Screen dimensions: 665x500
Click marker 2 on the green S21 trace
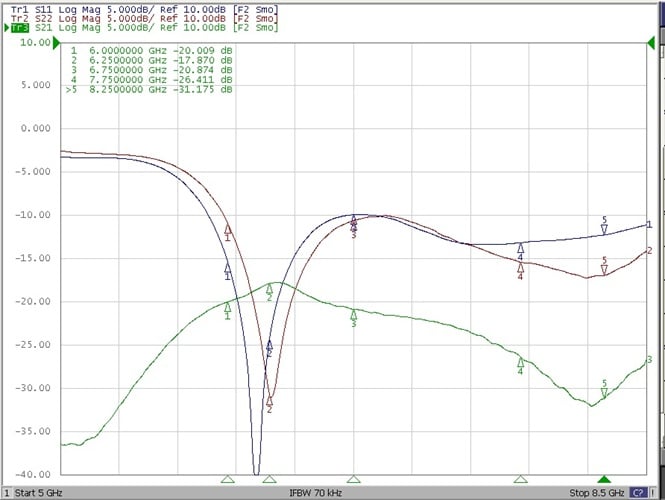coord(269,292)
